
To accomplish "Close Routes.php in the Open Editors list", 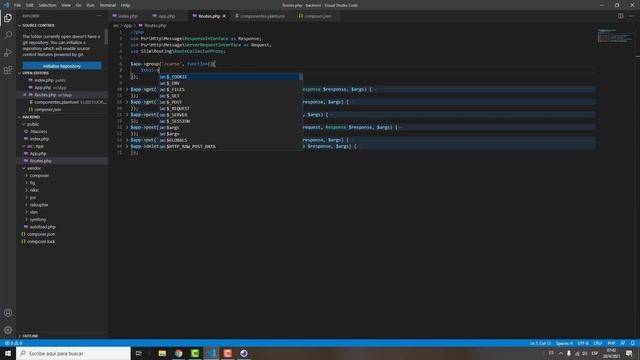I will pos(25,95).
